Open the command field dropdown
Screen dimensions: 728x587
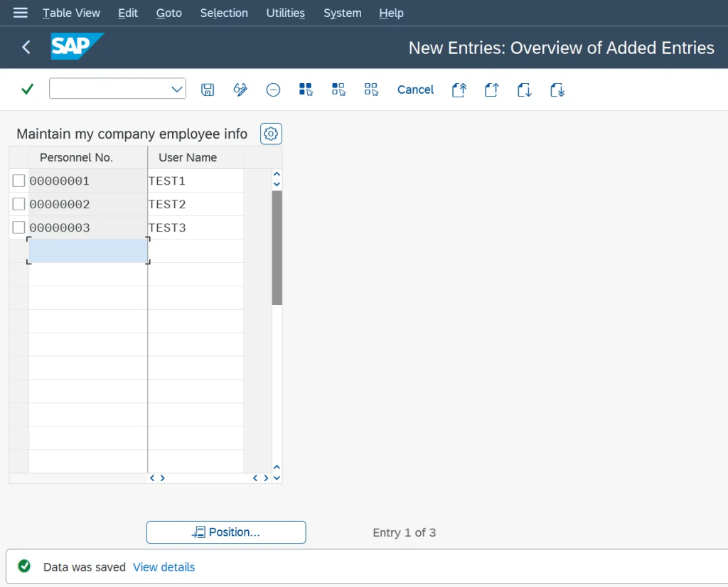tap(177, 90)
